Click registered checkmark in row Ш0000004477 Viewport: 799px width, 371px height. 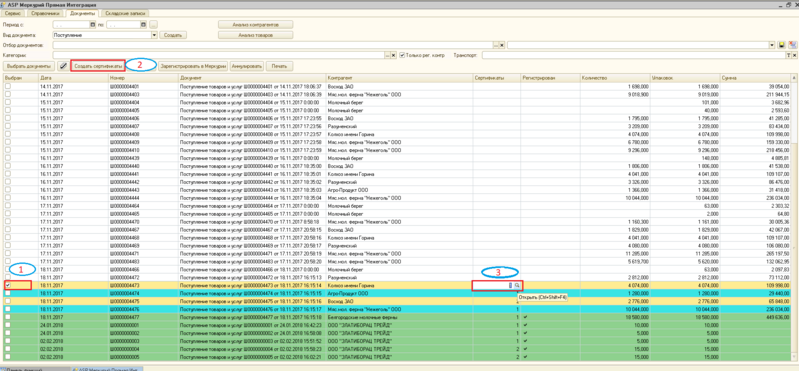526,316
